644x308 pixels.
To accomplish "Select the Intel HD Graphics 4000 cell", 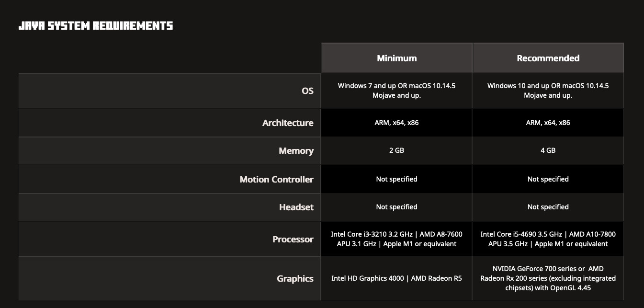I will [396, 278].
